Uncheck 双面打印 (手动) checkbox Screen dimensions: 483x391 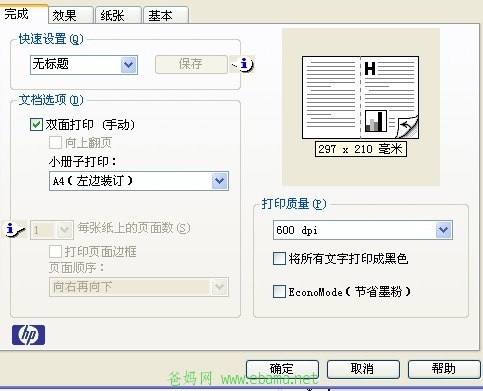(36, 125)
